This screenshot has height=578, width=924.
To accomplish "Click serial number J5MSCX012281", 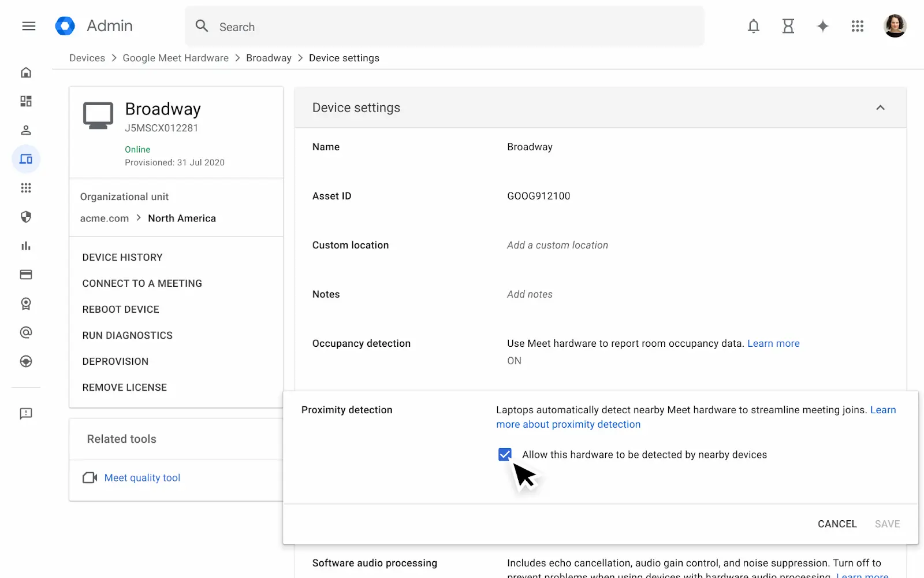I will point(162,128).
